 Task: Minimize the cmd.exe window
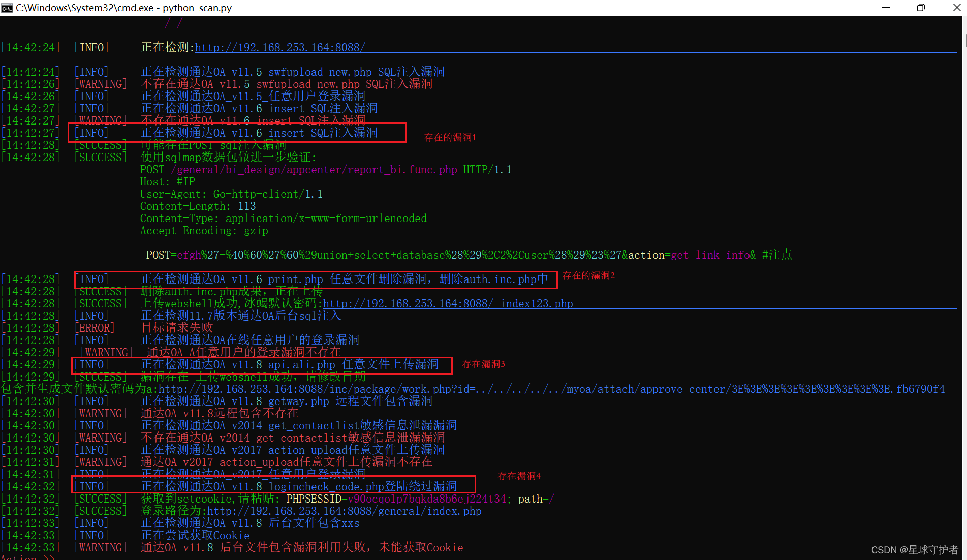tap(886, 8)
